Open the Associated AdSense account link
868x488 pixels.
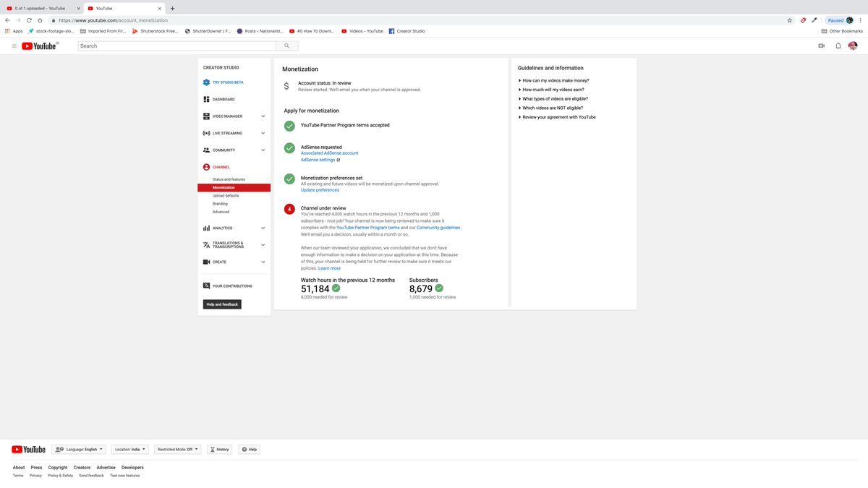tap(329, 153)
